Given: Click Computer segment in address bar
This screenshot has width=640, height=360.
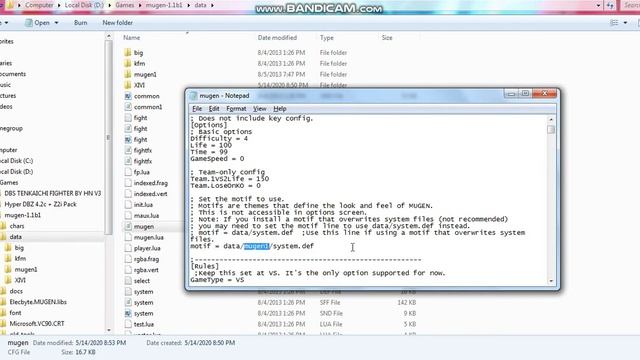Looking at the screenshot, I should tap(39, 5).
